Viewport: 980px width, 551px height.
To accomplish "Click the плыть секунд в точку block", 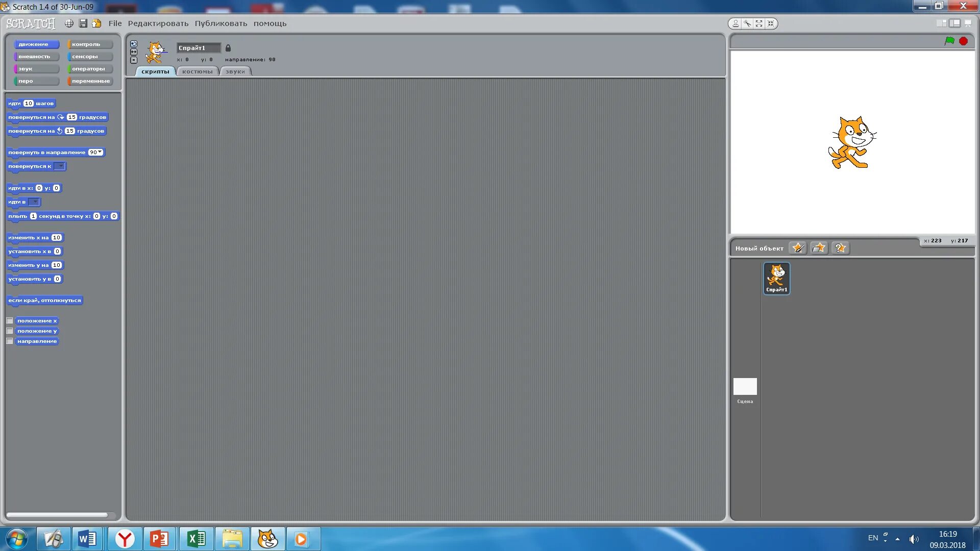I will point(63,216).
